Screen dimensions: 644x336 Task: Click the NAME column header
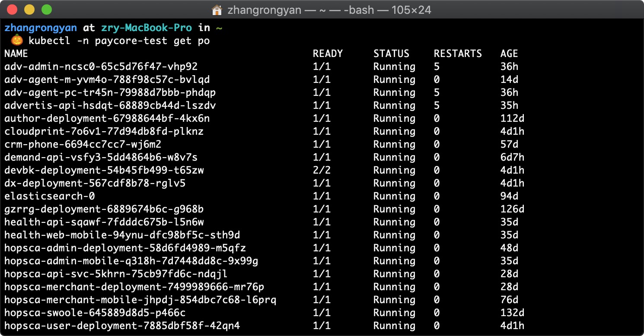pyautogui.click(x=16, y=54)
